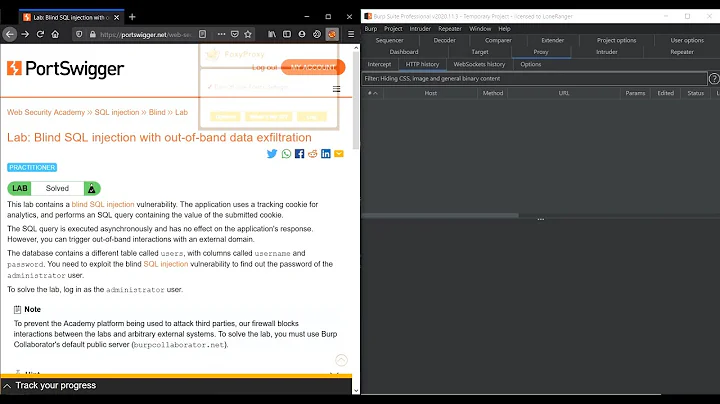
Task: Open page actions three-dot menu
Action: [221, 34]
